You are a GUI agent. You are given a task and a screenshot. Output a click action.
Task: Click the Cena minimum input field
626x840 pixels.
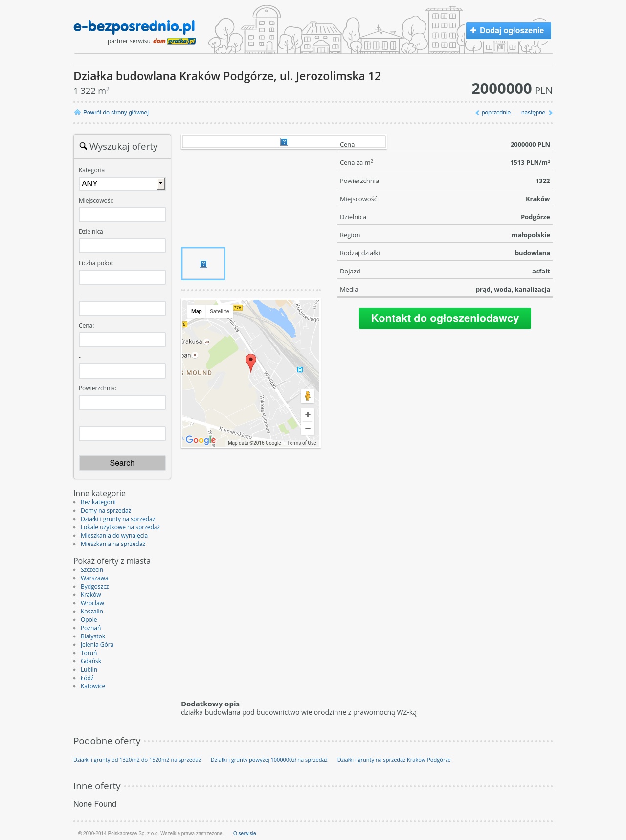122,340
